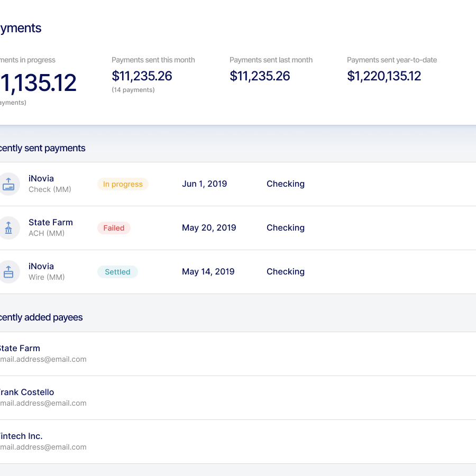This screenshot has height=476, width=476.
Task: Select the Jun 1, 2019 date
Action: 204,184
